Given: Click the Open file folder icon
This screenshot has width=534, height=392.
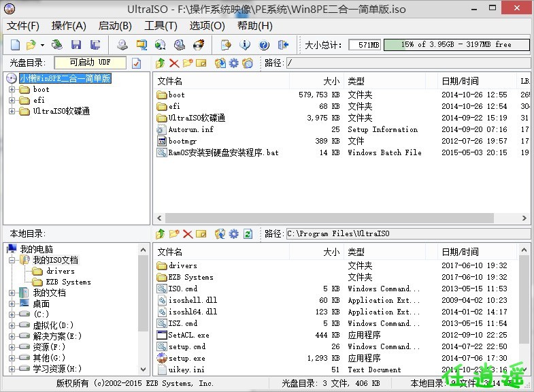Looking at the screenshot, I should [31, 45].
